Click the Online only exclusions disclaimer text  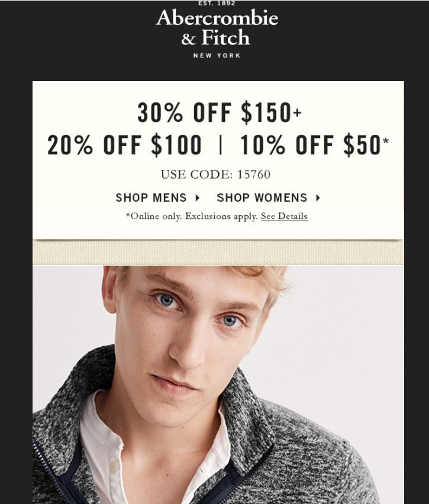pyautogui.click(x=192, y=217)
